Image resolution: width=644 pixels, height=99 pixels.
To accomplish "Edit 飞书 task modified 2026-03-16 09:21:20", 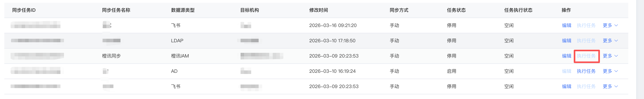I will click(566, 25).
